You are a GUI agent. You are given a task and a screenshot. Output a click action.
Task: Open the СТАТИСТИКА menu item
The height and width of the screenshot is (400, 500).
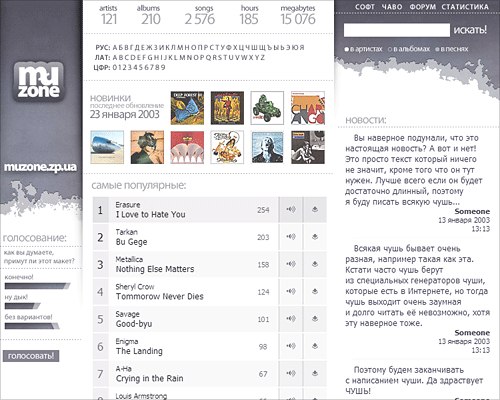coord(465,7)
